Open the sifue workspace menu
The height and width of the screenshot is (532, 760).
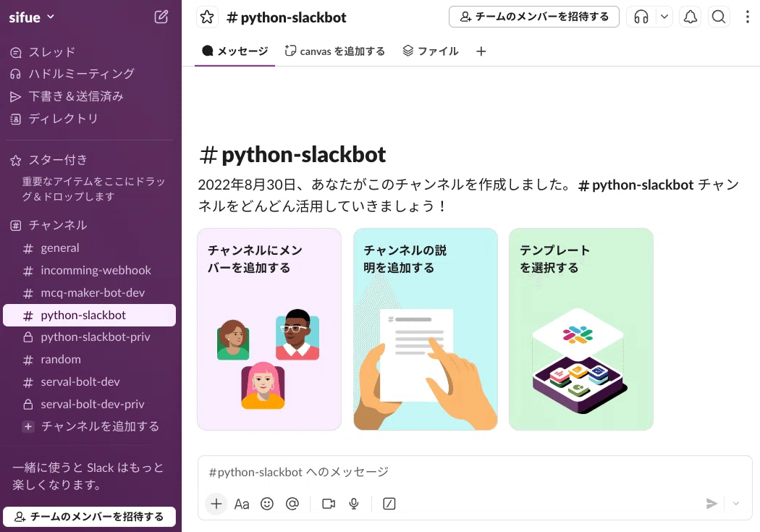tap(32, 17)
